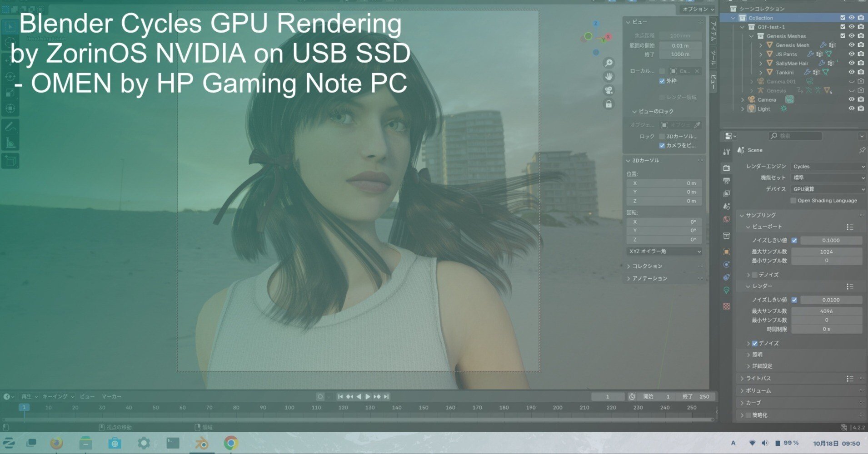868x454 pixels.
Task: Open the Render Properties tab
Action: pos(726,167)
